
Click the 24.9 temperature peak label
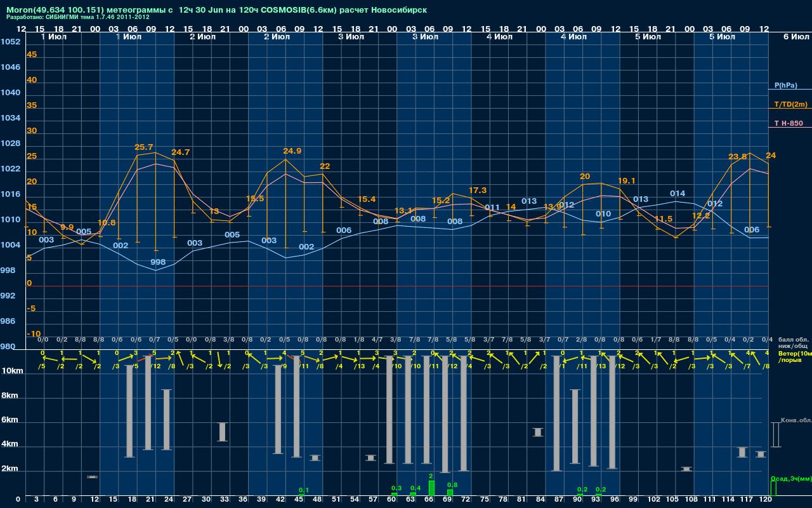[292, 151]
